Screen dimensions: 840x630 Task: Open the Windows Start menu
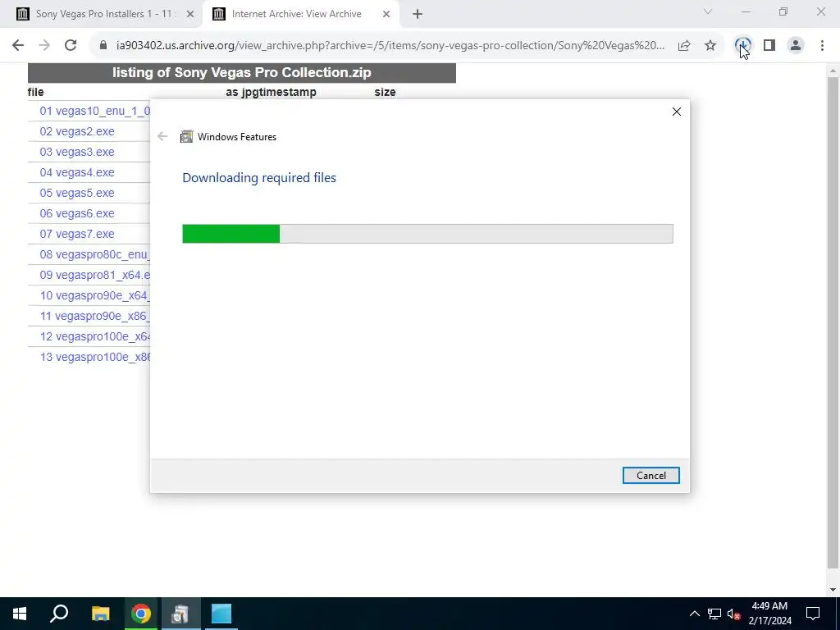[x=20, y=614]
